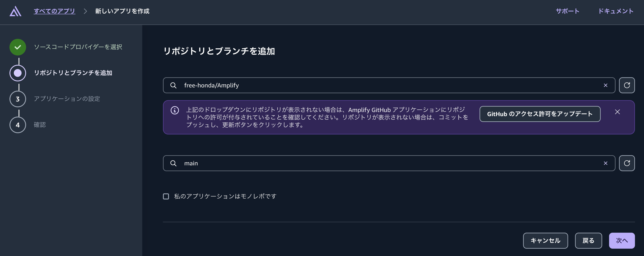644x256 pixels.
Task: Clear the free-honda/Amplify repository selection
Action: point(605,85)
